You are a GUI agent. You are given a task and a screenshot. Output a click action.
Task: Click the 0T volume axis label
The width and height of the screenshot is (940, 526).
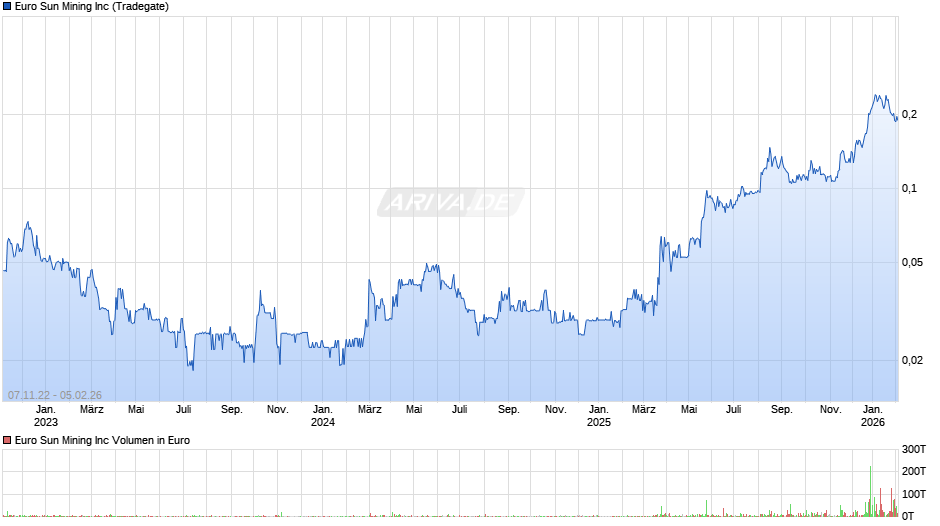908,516
